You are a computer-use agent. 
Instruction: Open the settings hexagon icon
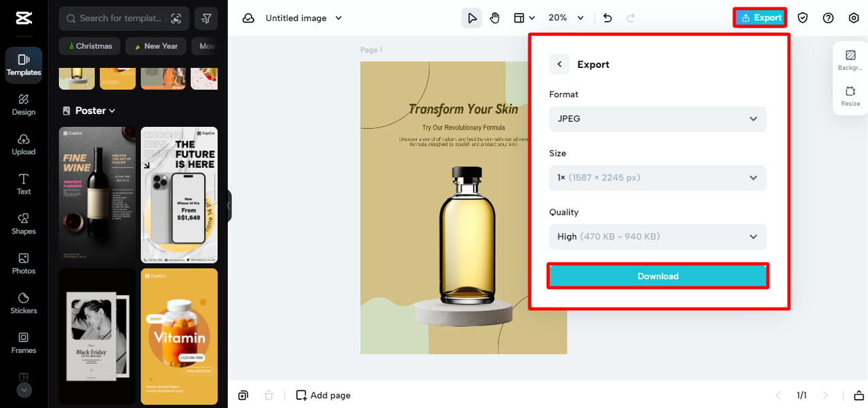(854, 18)
